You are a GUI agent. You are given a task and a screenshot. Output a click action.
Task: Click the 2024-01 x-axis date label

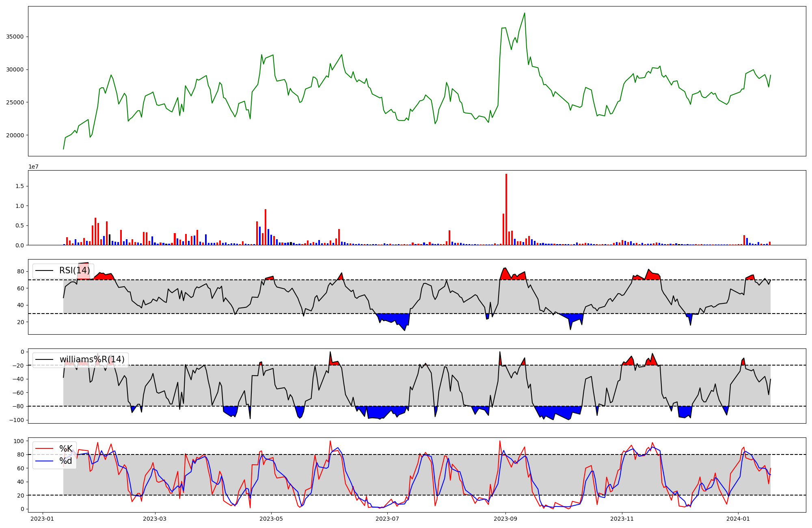[x=739, y=519]
